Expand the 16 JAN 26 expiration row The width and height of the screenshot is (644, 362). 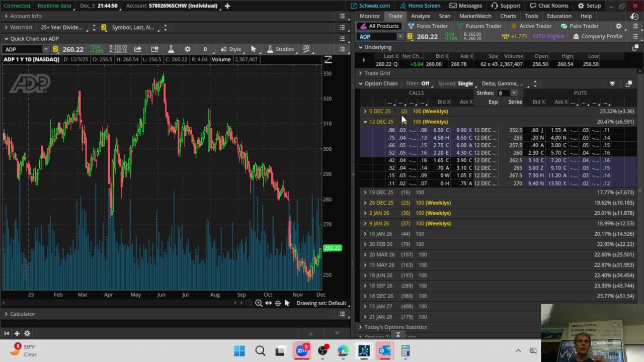click(365, 234)
